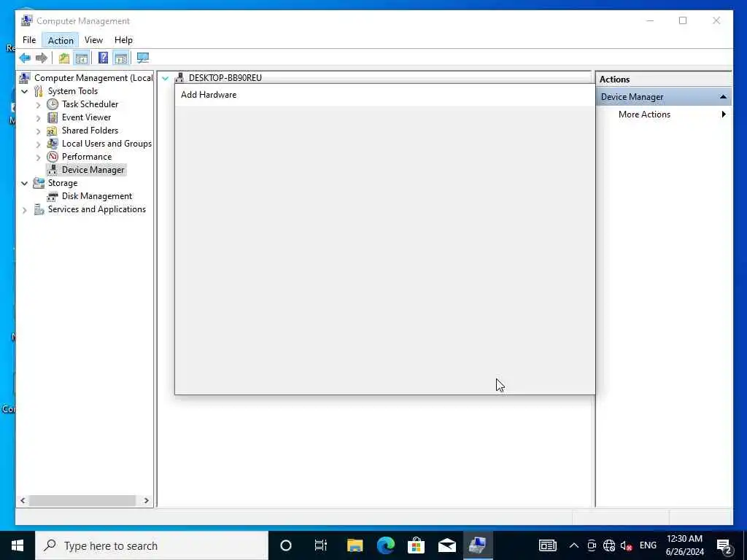Click the Task Scheduler clock icon
Screen dimensions: 747x560
(x=53, y=104)
